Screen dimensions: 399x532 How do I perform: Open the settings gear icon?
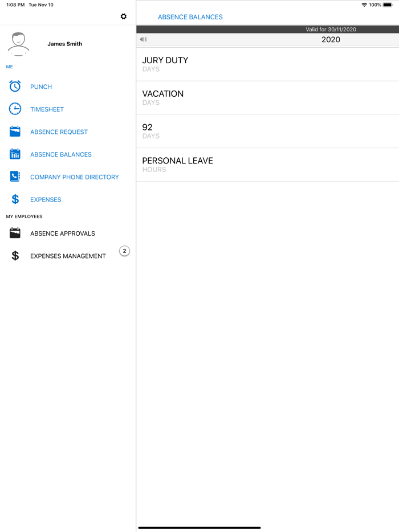[124, 17]
